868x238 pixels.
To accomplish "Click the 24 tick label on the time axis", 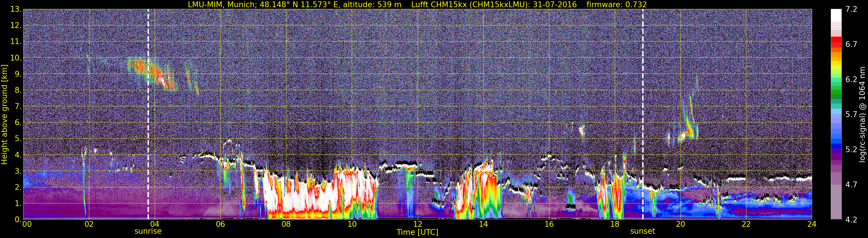I will tap(812, 224).
